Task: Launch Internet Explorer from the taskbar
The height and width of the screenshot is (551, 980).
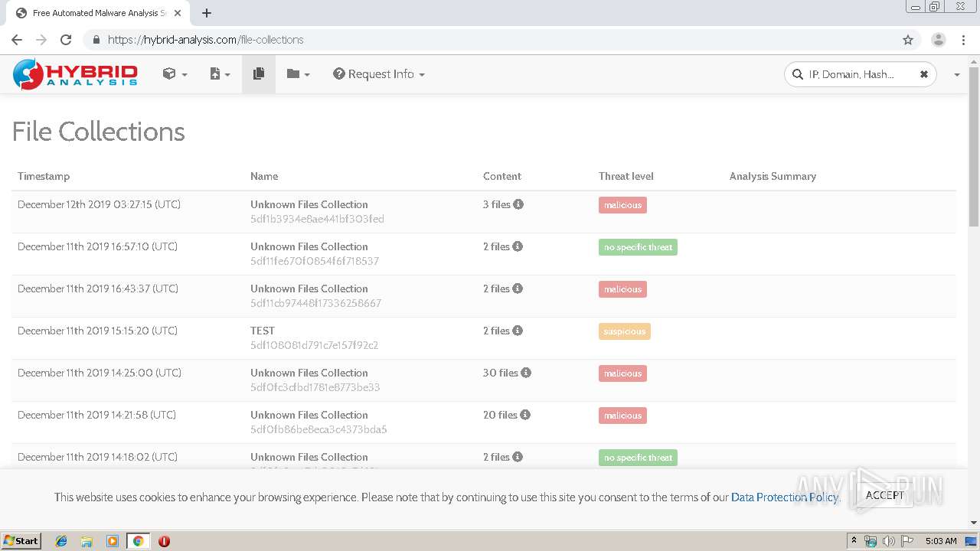Action: point(61,541)
